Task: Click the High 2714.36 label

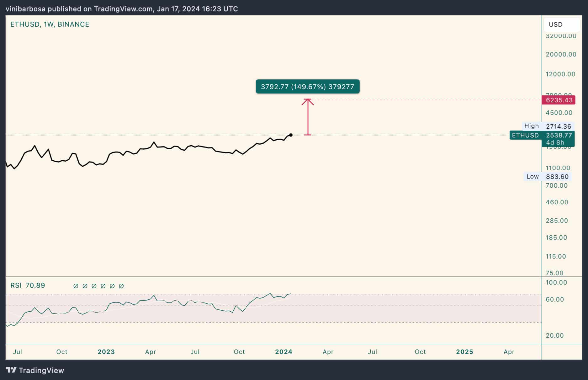Action: (x=548, y=126)
